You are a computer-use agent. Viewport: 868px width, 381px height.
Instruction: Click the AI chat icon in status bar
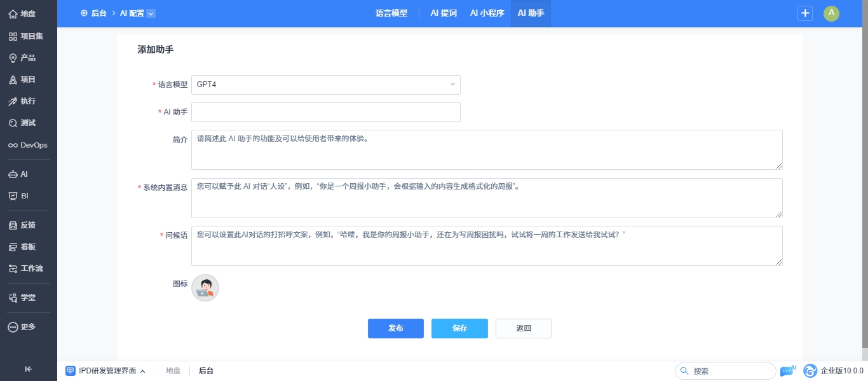click(788, 371)
